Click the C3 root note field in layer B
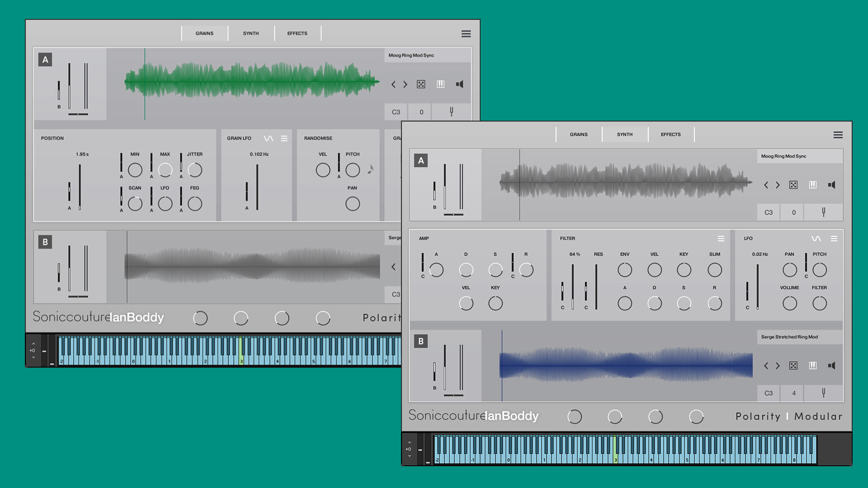868x488 pixels. coord(768,393)
